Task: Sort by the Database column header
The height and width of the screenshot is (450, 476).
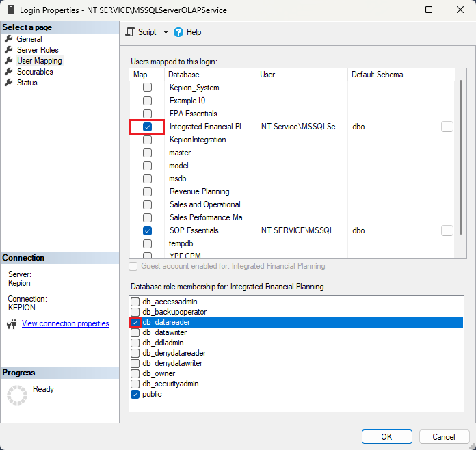Action: (210, 75)
